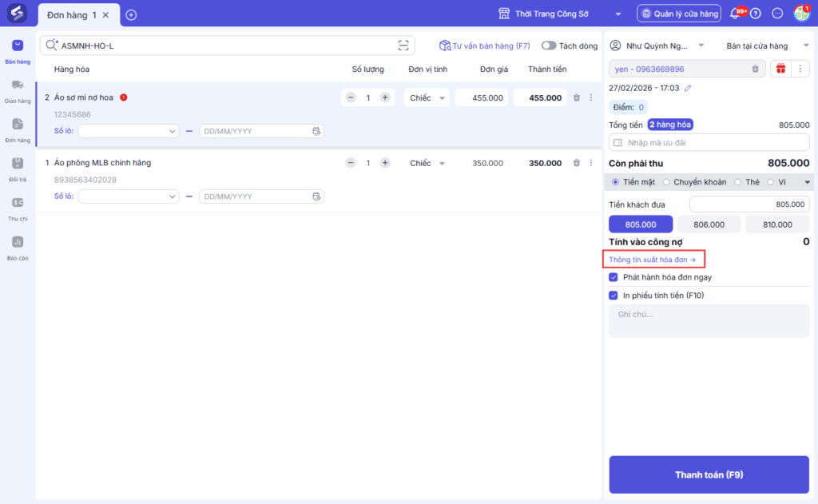Click the Nhập mã ưu đãi field
Image resolution: width=818 pixels, height=504 pixels.
709,142
